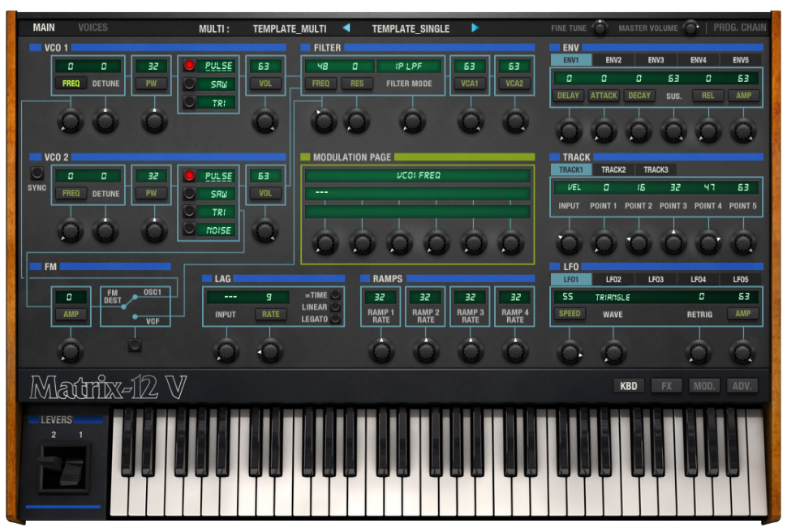Image resolution: width=787 pixels, height=532 pixels.
Task: Click the ADV. panel button
Action: tap(742, 386)
